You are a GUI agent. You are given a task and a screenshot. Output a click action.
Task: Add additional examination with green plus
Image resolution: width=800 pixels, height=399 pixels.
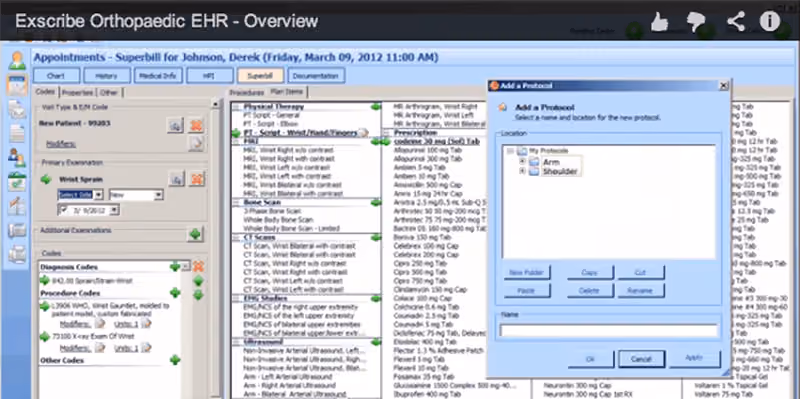pyautogui.click(x=194, y=234)
